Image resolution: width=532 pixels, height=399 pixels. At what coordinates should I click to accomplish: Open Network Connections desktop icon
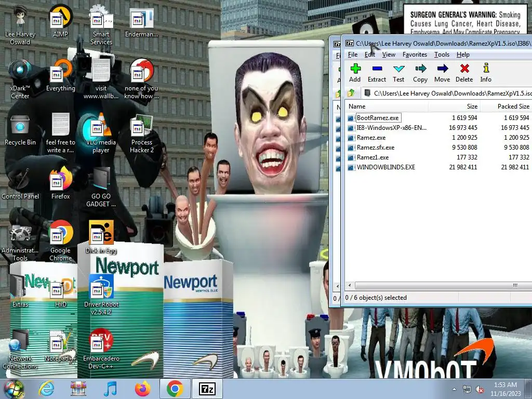tap(20, 350)
